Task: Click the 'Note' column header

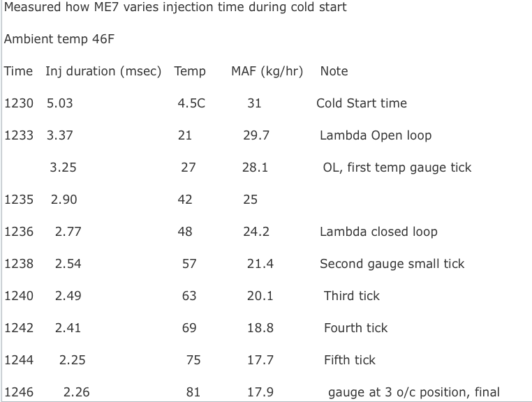Action: tap(334, 71)
